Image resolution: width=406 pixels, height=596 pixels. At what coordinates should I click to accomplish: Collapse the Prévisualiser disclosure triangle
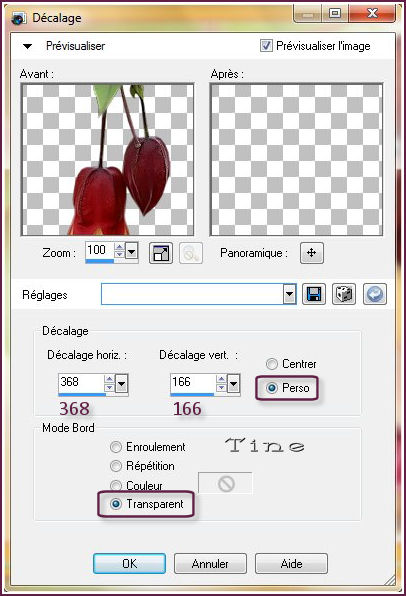click(27, 46)
